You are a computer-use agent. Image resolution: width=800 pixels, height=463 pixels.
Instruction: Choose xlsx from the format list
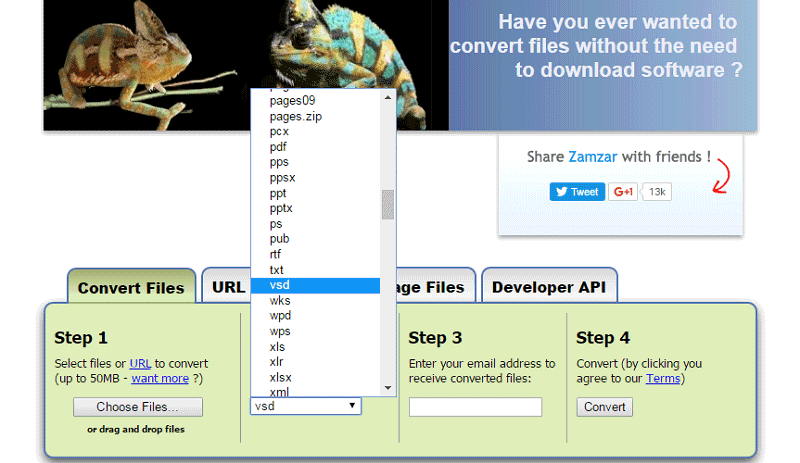point(315,377)
